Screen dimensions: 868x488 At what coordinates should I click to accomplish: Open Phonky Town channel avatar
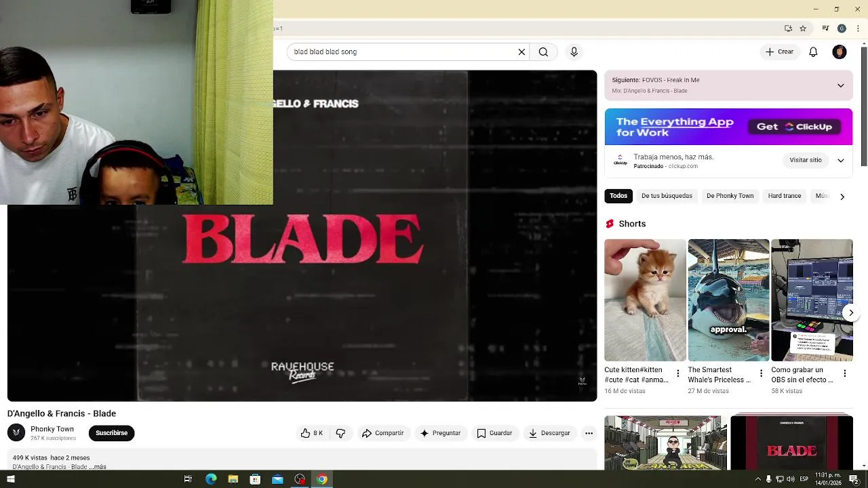16,432
